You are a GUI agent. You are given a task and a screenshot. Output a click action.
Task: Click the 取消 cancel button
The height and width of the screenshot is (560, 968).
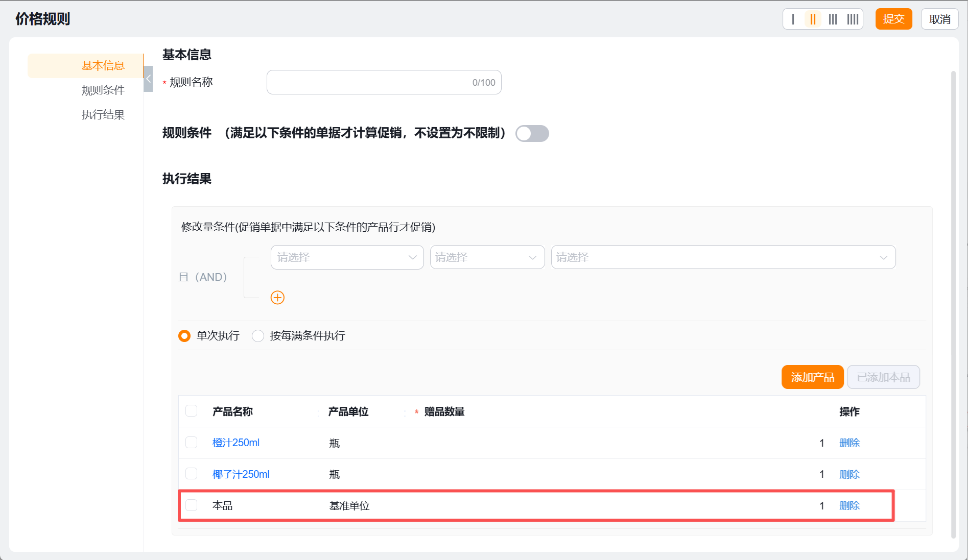tap(940, 19)
